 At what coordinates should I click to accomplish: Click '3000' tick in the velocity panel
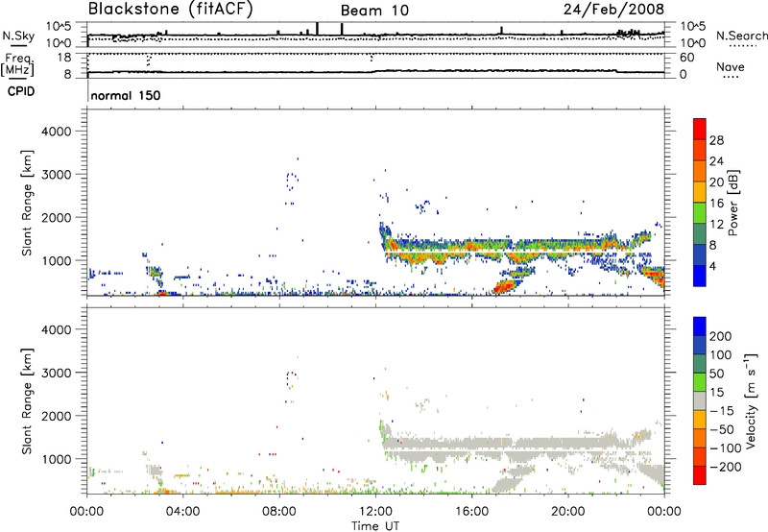coord(57,373)
